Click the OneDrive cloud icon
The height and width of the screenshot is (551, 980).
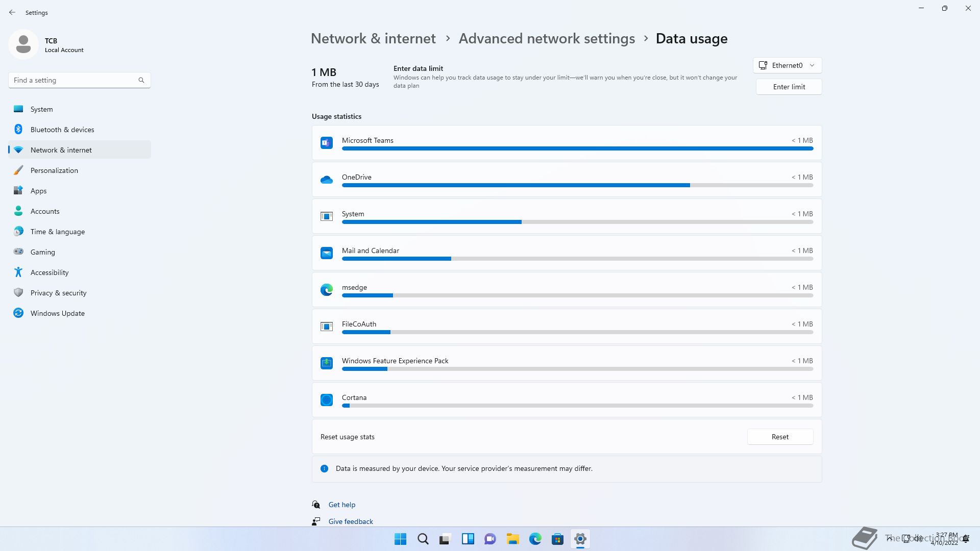pos(327,180)
